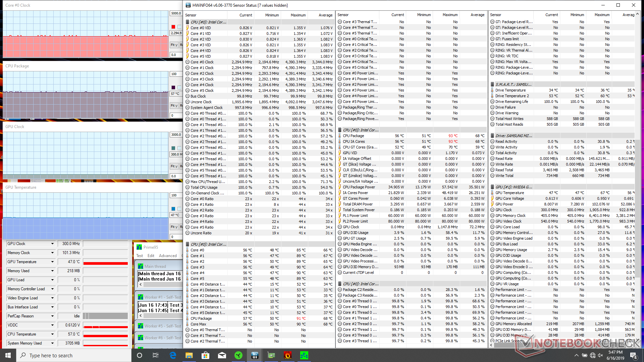Open the CPU Temperature sensor dropdown
The height and width of the screenshot is (362, 644).
(x=52, y=334)
